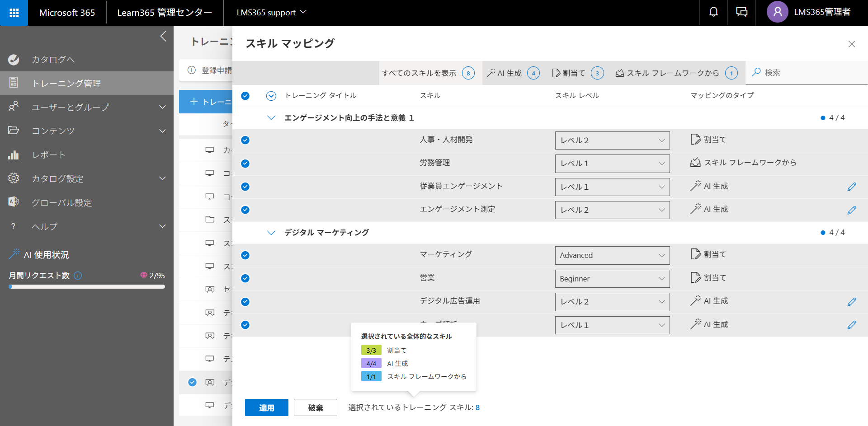
Task: Uncheck the 従業員エンゲージメント skill row
Action: tap(245, 187)
